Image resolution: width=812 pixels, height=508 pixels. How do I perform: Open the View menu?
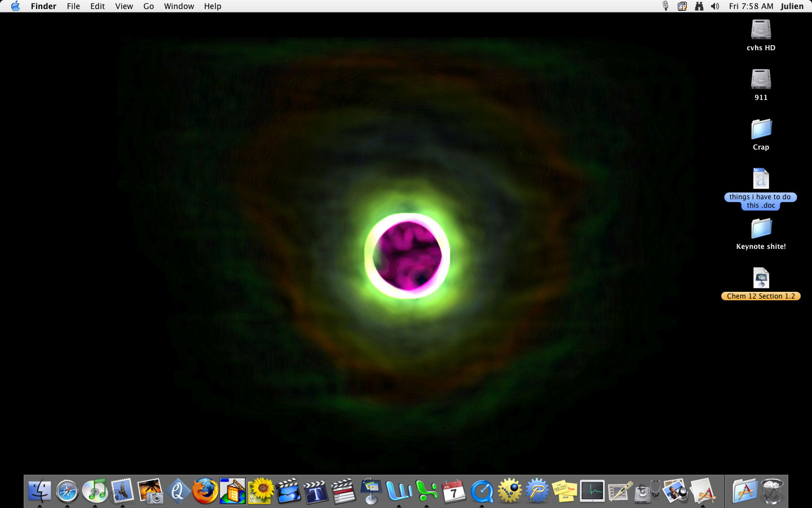[124, 6]
